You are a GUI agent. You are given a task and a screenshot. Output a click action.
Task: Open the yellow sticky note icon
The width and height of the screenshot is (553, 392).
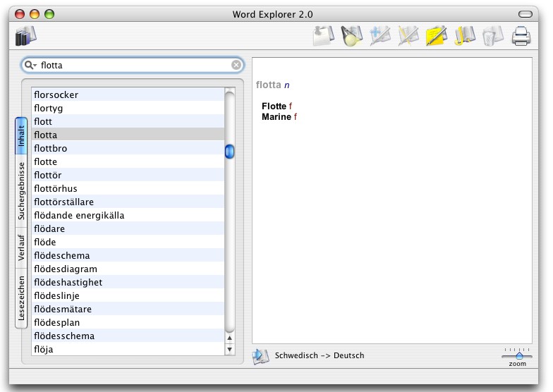[x=437, y=36]
